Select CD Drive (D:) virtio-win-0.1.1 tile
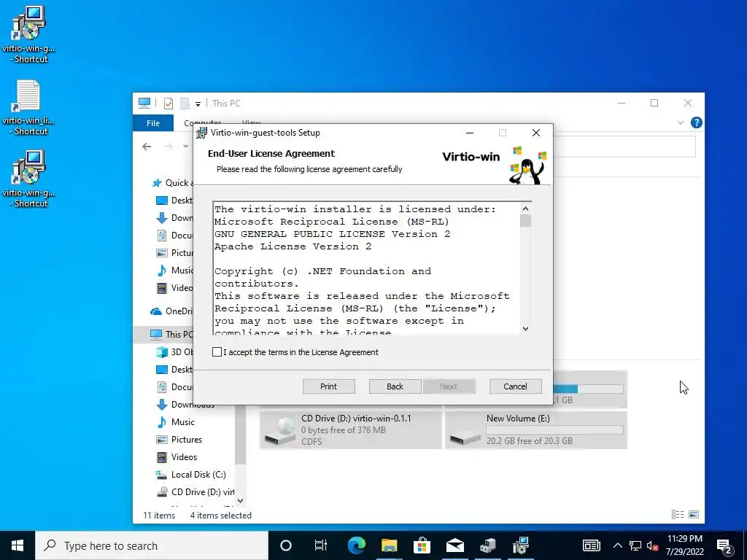The image size is (747, 560). click(x=351, y=430)
